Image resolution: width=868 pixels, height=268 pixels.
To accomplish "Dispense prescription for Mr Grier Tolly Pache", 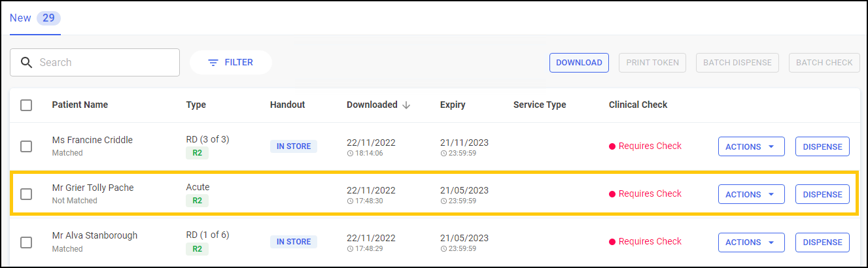I will click(x=822, y=194).
